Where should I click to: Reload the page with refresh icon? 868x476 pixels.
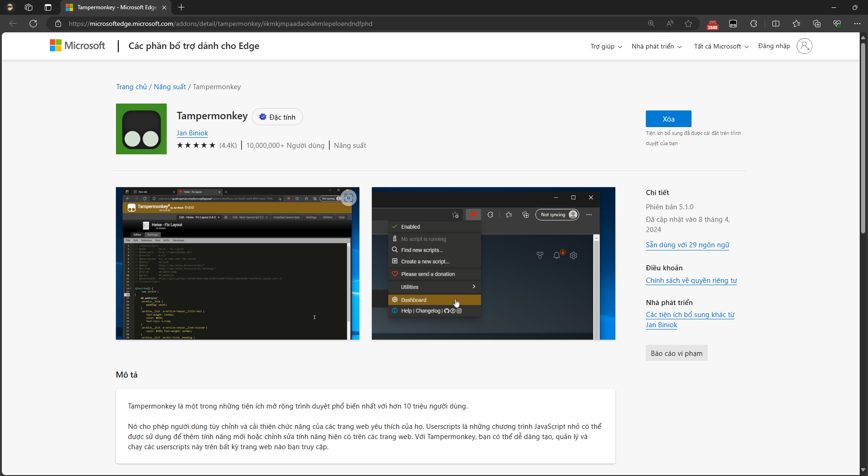tap(33, 24)
